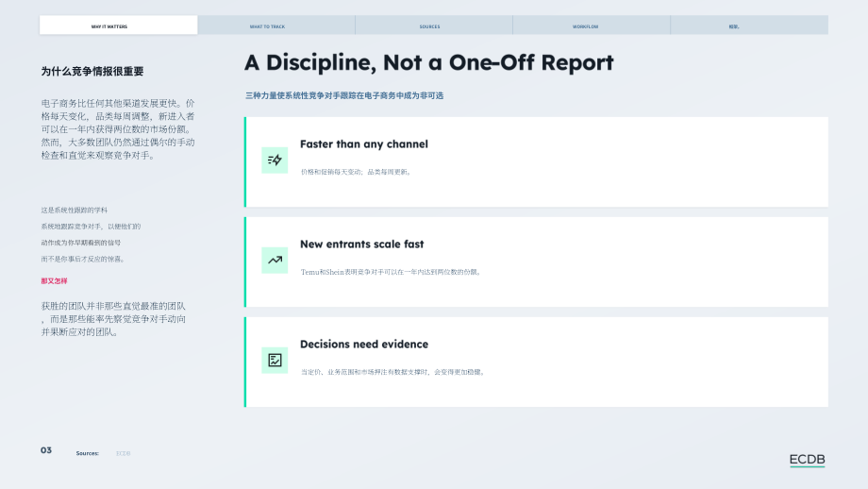This screenshot has height=489, width=868.
Task: Click the Temu and Shein description text
Action: (392, 272)
